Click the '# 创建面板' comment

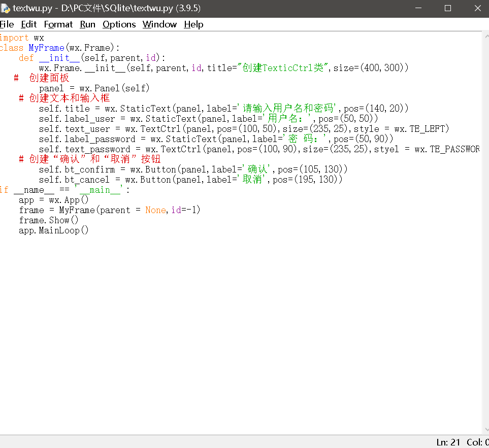42,78
